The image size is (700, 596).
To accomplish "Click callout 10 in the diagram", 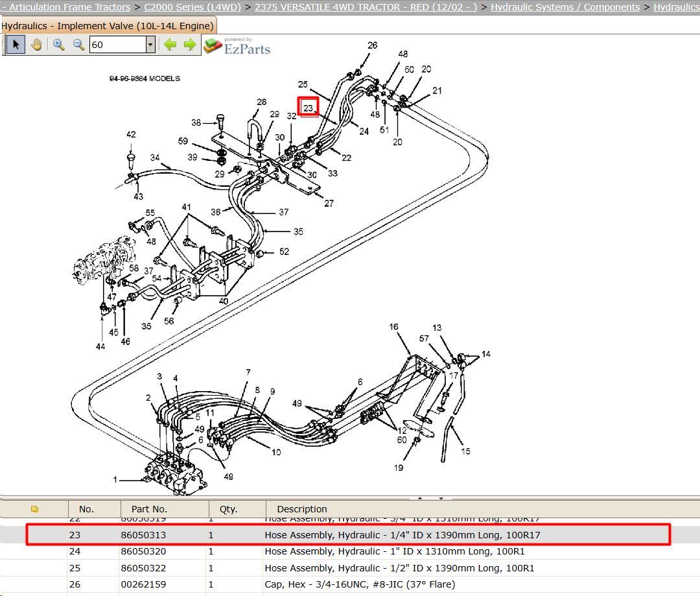I will click(276, 452).
